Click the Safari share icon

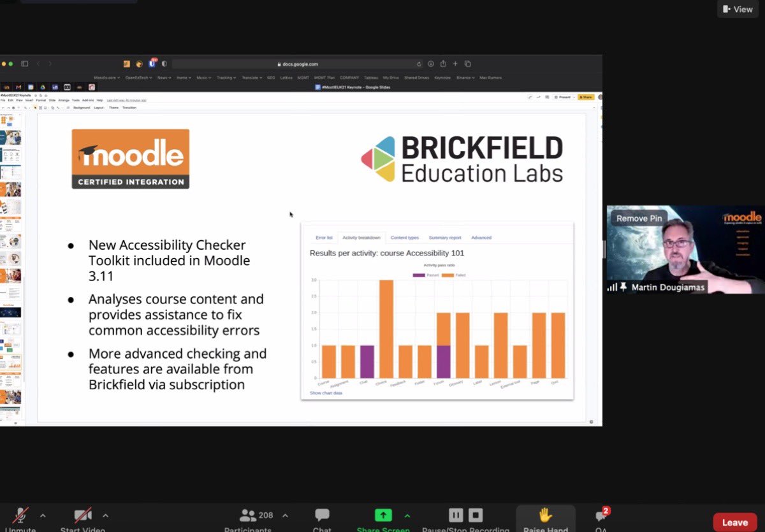[442, 64]
